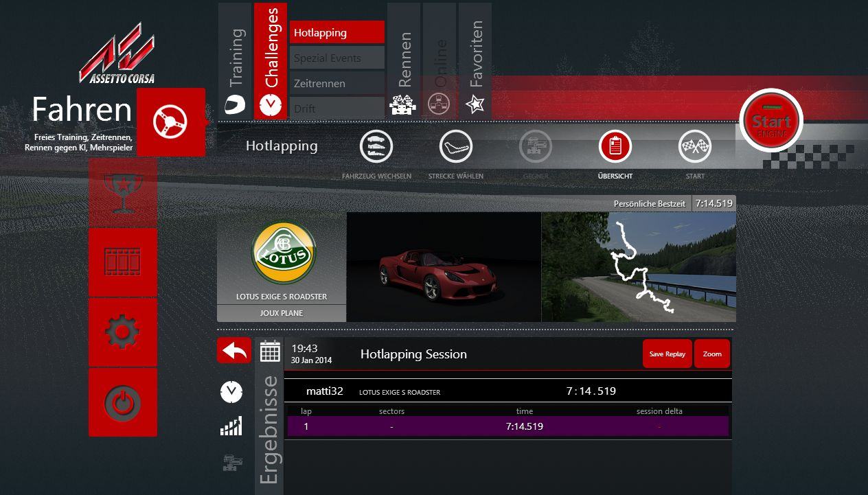Select the lap 1 row 7:14.519
This screenshot has width=868, height=495.
[x=508, y=426]
